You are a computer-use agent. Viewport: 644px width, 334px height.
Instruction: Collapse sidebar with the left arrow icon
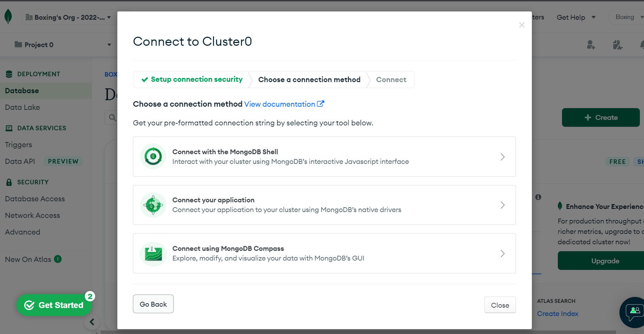(x=92, y=322)
